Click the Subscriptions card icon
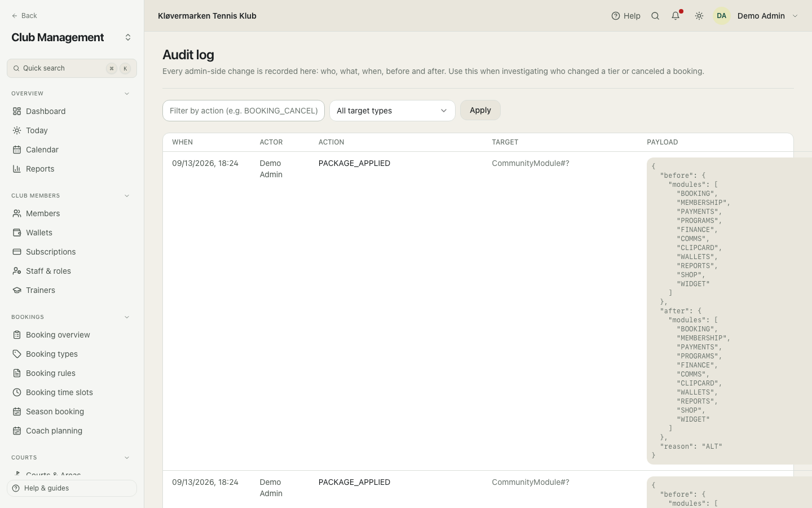Viewport: 812px width, 508px height. [17, 252]
